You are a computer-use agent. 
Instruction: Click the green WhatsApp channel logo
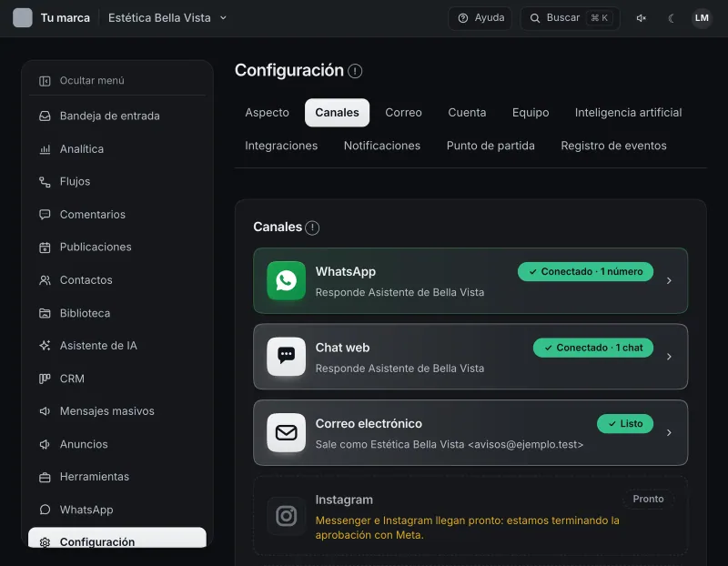click(x=286, y=280)
